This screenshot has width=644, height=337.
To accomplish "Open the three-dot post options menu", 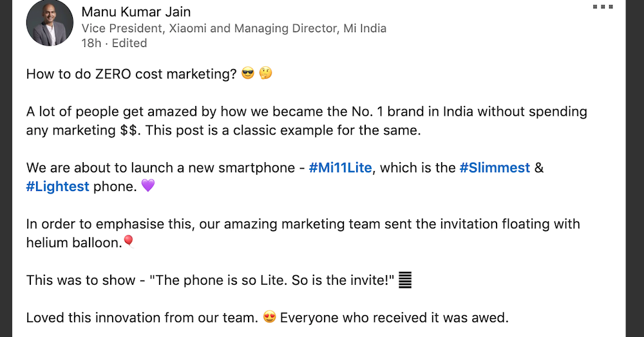I will (x=602, y=7).
